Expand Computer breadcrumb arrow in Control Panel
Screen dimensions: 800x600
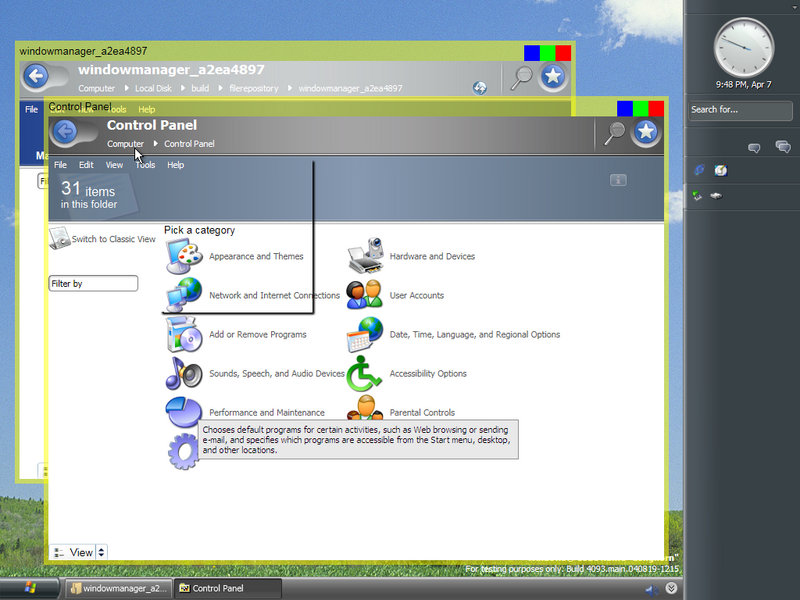pos(156,143)
